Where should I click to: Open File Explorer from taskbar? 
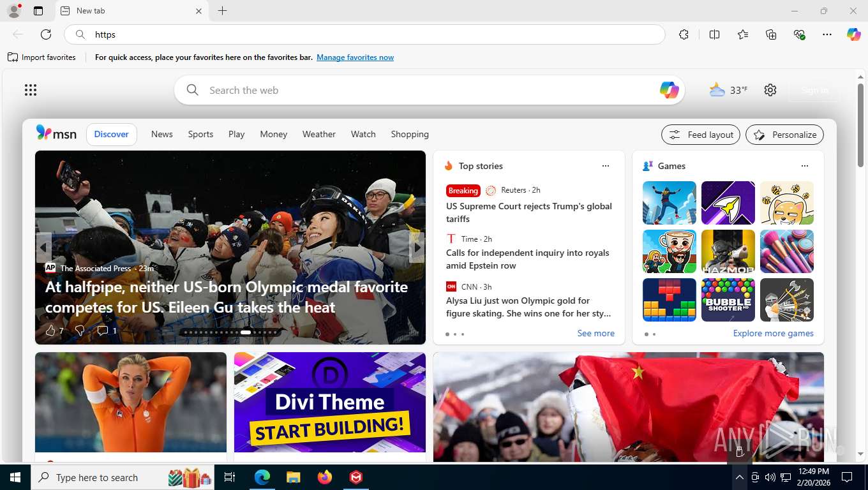[294, 477]
